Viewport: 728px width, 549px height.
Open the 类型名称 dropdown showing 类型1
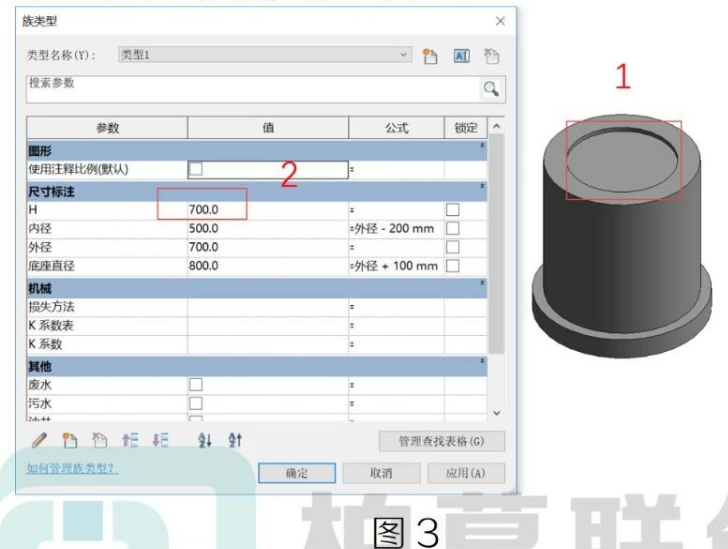(265, 55)
